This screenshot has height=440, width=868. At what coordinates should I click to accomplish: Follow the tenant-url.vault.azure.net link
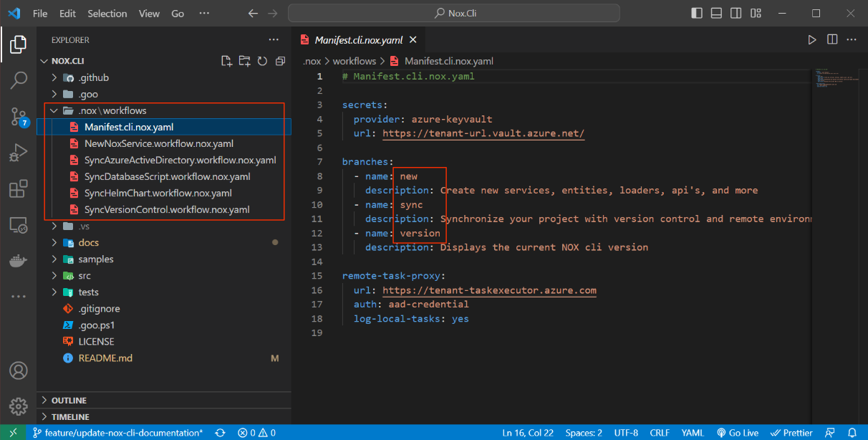pyautogui.click(x=483, y=133)
